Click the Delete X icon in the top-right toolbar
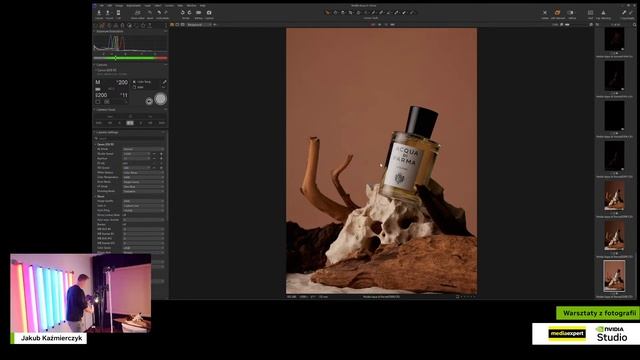Viewport: 640px width, 360px height. 545,13
